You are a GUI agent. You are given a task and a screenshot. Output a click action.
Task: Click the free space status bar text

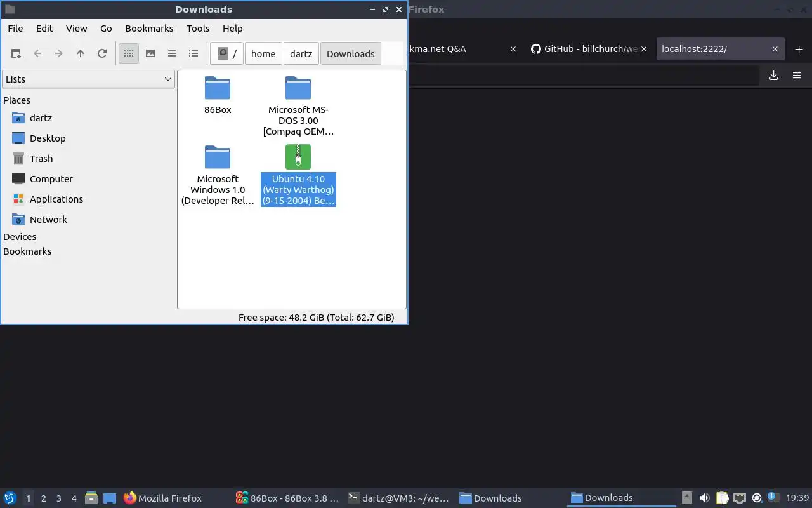point(316,317)
